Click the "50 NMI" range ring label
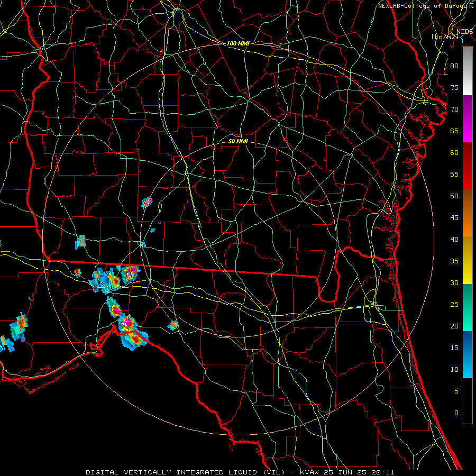This screenshot has height=476, width=476. 238,141
